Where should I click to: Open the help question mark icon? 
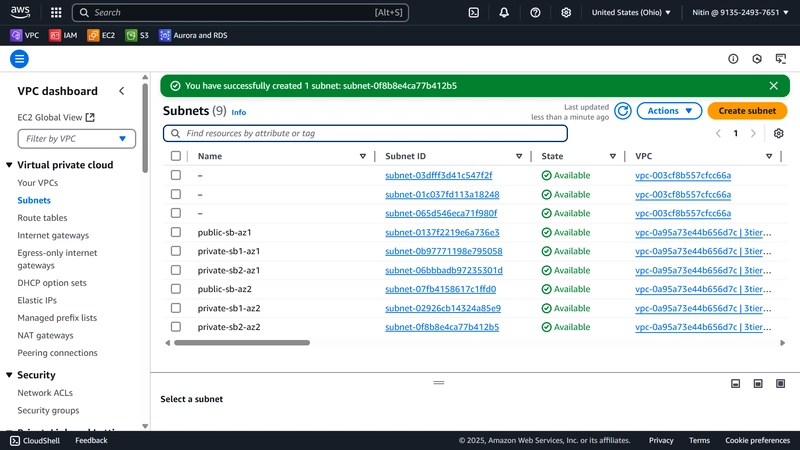[535, 12]
